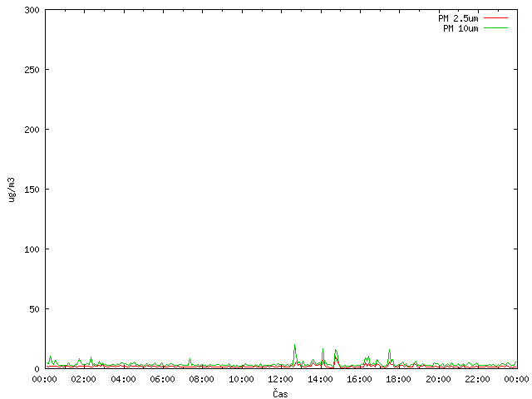Viewport: 532px width, 399px height.
Task: Click the PM 2.5um legend label
Action: click(x=458, y=18)
